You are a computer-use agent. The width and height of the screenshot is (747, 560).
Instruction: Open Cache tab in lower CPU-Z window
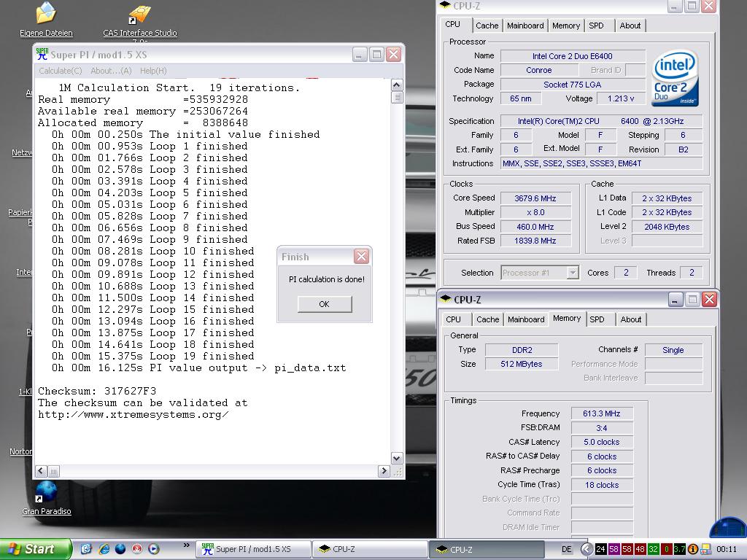coord(488,319)
